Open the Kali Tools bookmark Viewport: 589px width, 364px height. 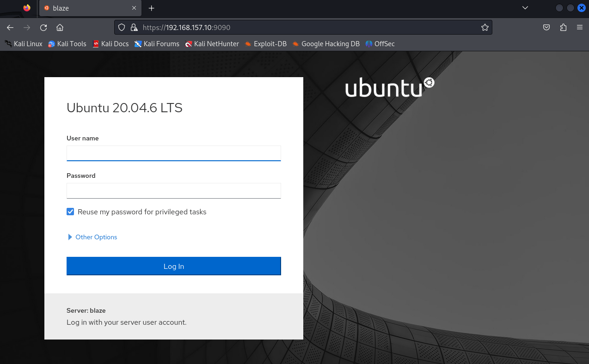pos(67,44)
